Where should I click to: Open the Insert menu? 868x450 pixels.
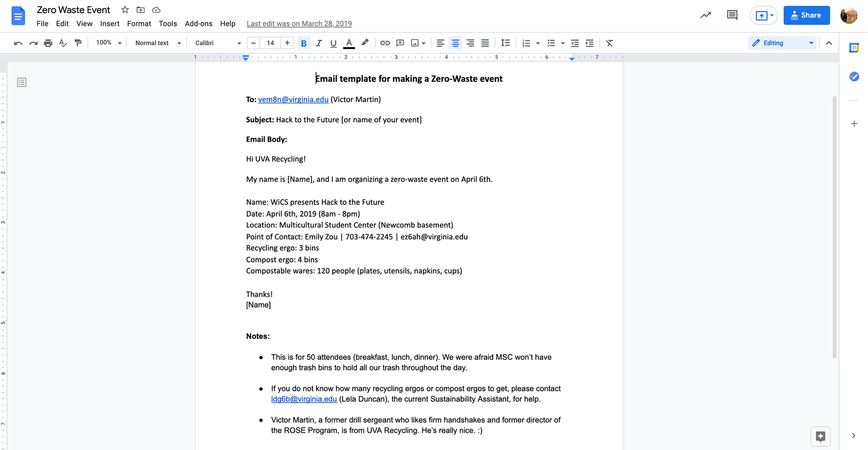[x=110, y=24]
